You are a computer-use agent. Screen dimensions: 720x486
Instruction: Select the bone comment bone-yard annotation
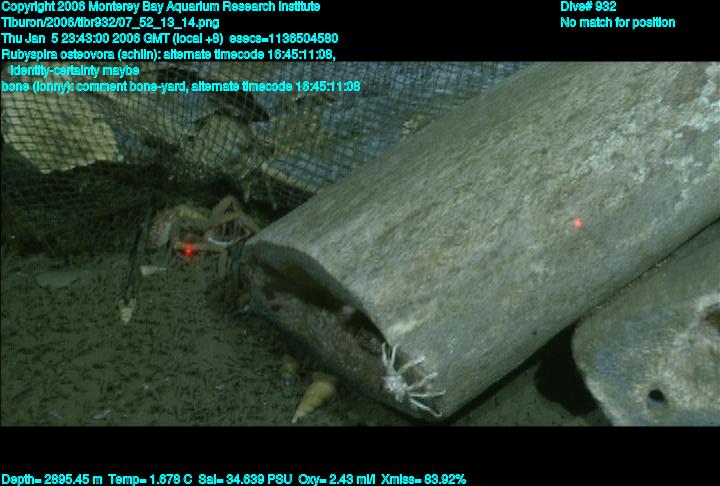click(x=181, y=87)
